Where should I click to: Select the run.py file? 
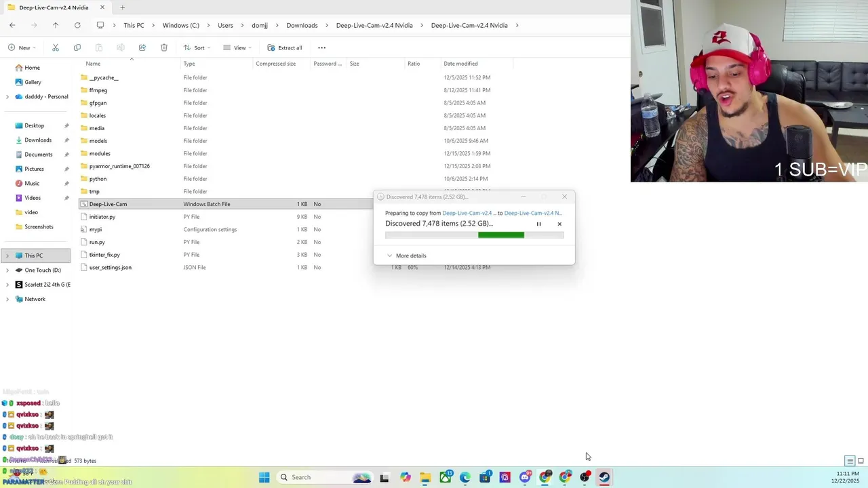(97, 242)
